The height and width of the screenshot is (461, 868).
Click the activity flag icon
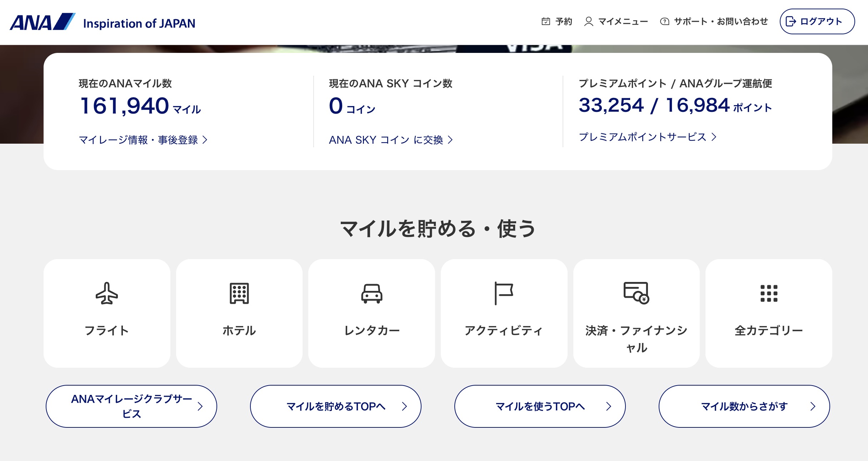504,293
